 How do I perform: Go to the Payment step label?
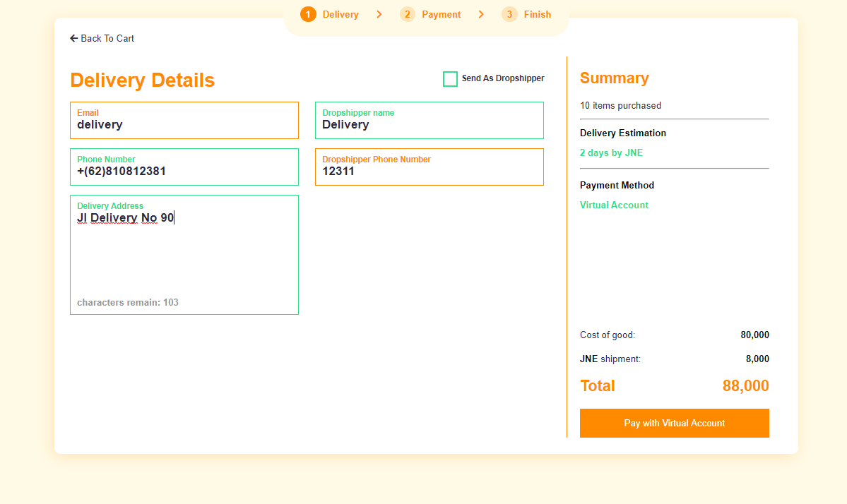(442, 15)
